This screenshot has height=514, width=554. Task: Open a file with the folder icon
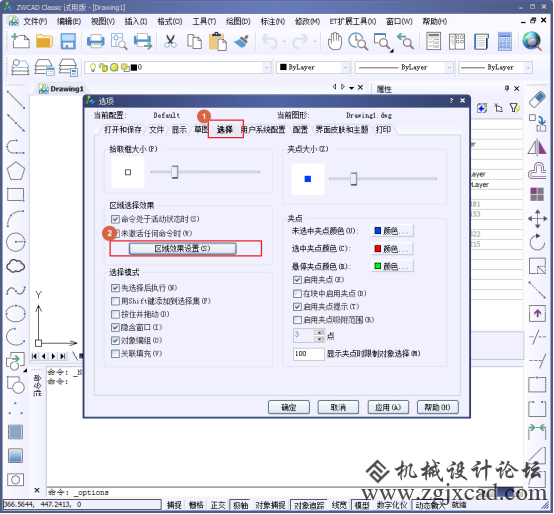(x=44, y=41)
